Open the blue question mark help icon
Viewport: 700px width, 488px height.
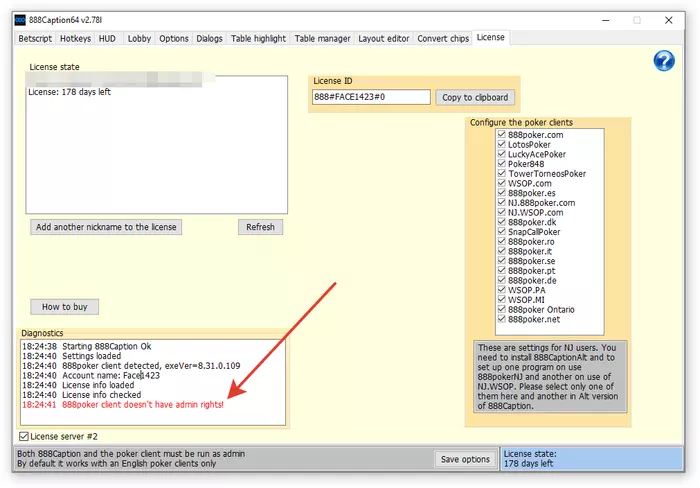(x=664, y=61)
